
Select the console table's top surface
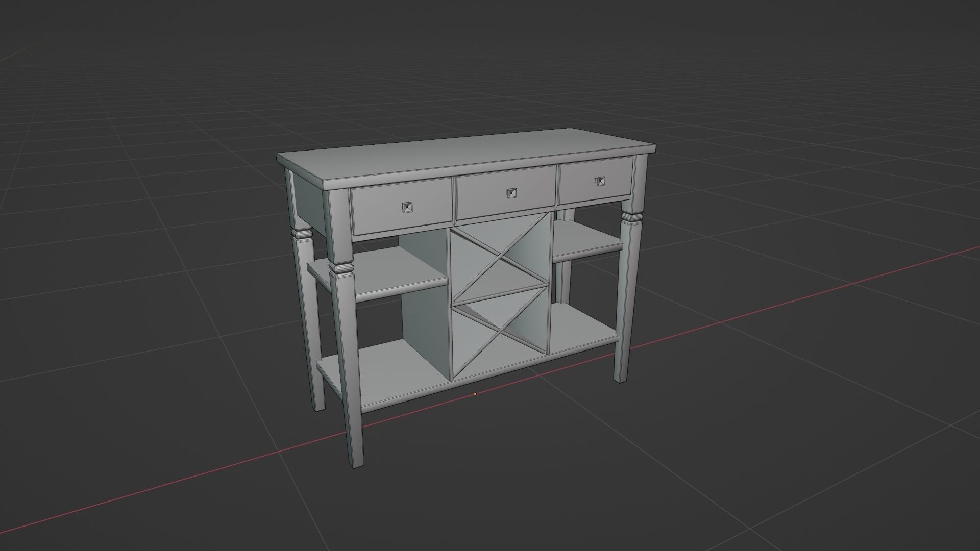465,155
